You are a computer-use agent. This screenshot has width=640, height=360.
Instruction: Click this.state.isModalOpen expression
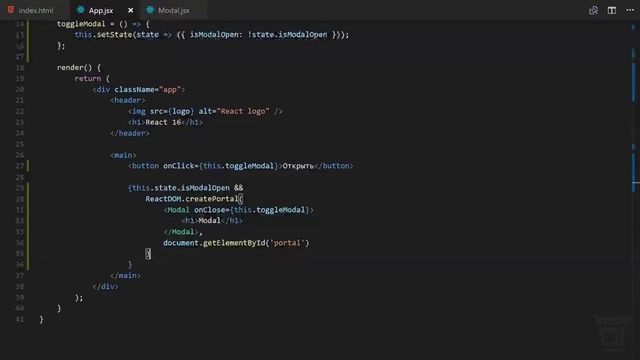(x=180, y=188)
